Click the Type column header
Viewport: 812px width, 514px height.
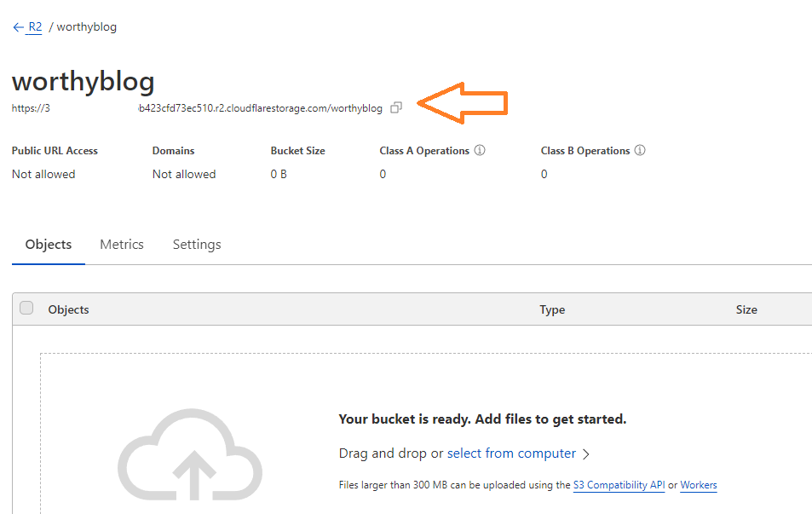pyautogui.click(x=552, y=310)
